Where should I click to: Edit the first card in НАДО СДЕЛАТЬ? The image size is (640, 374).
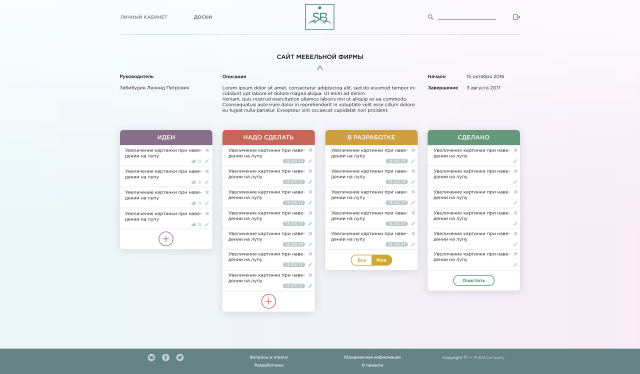(310, 161)
